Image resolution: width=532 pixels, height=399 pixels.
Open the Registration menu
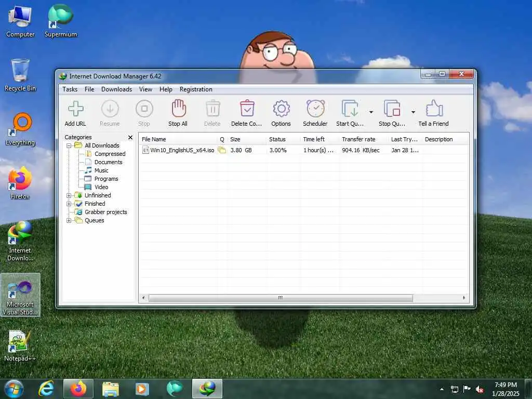click(196, 89)
